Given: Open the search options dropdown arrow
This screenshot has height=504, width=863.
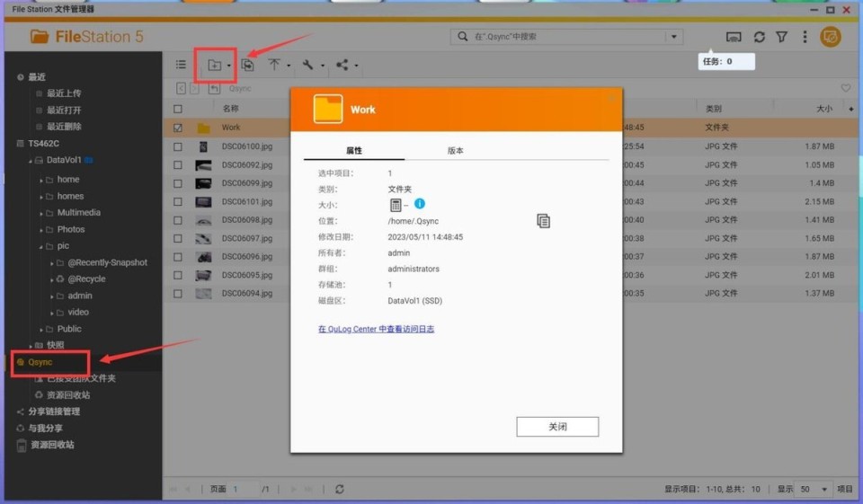Looking at the screenshot, I should click(x=673, y=37).
